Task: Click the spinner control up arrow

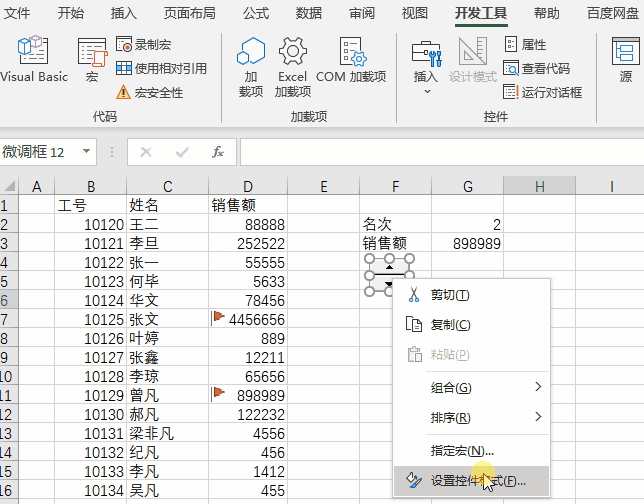Action: tap(389, 267)
